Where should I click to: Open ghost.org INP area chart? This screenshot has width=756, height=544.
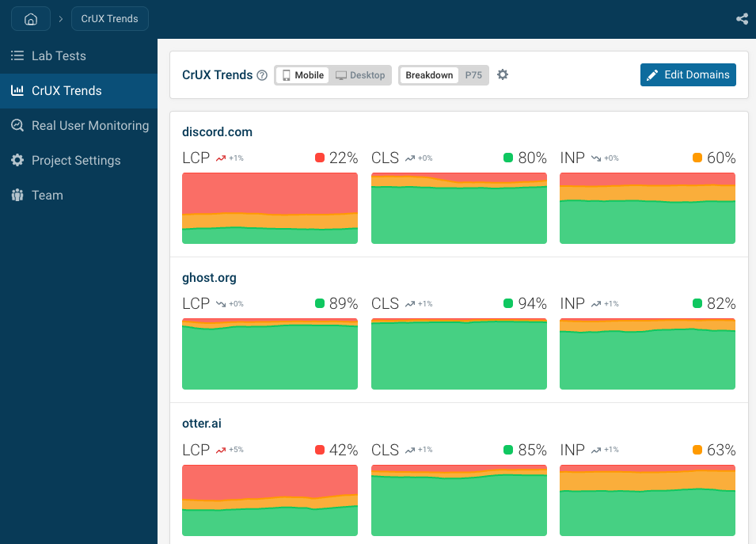(648, 354)
